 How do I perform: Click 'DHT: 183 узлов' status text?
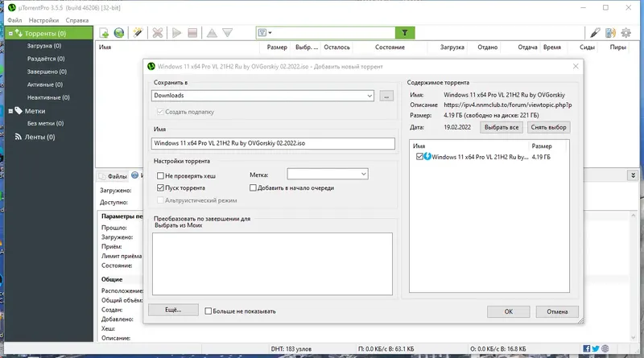(291, 349)
